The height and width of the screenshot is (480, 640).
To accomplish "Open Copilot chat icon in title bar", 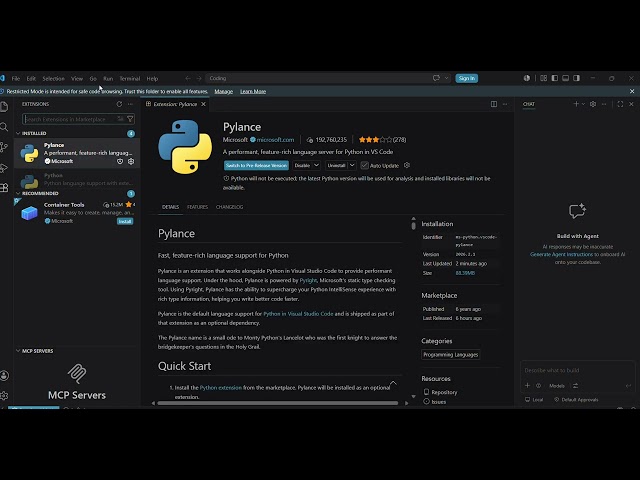I will [436, 78].
